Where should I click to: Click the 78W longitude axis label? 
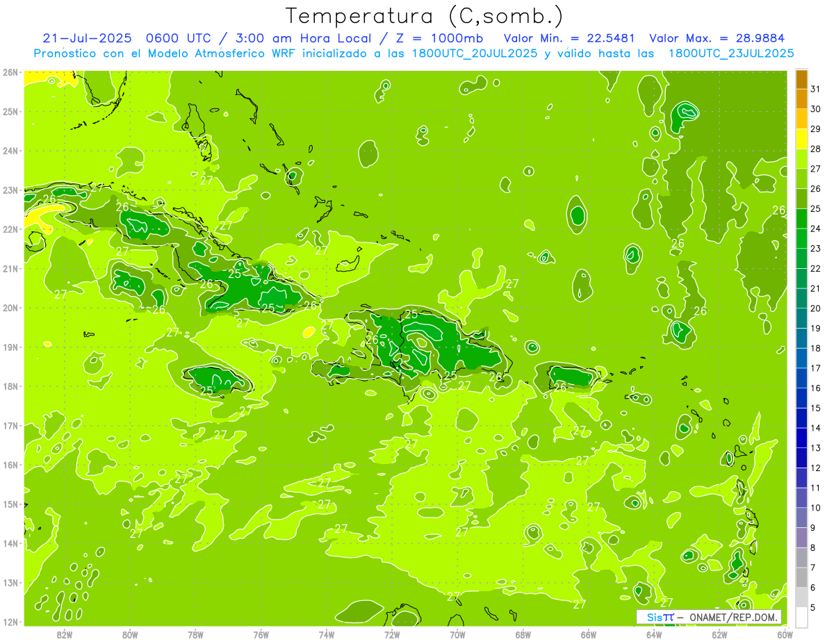pyautogui.click(x=195, y=635)
